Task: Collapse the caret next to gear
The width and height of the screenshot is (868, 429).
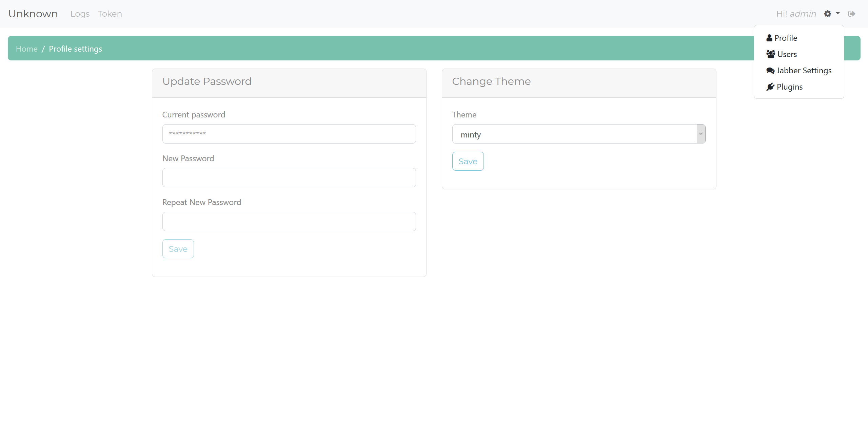Action: click(838, 14)
